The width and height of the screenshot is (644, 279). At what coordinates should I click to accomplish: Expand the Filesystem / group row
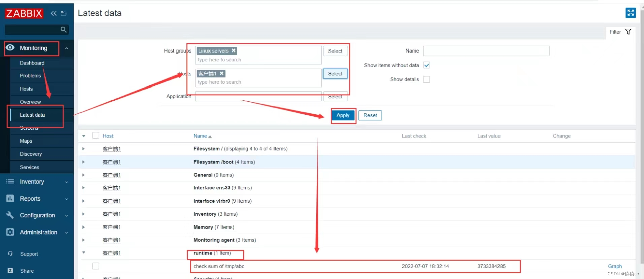pos(83,149)
